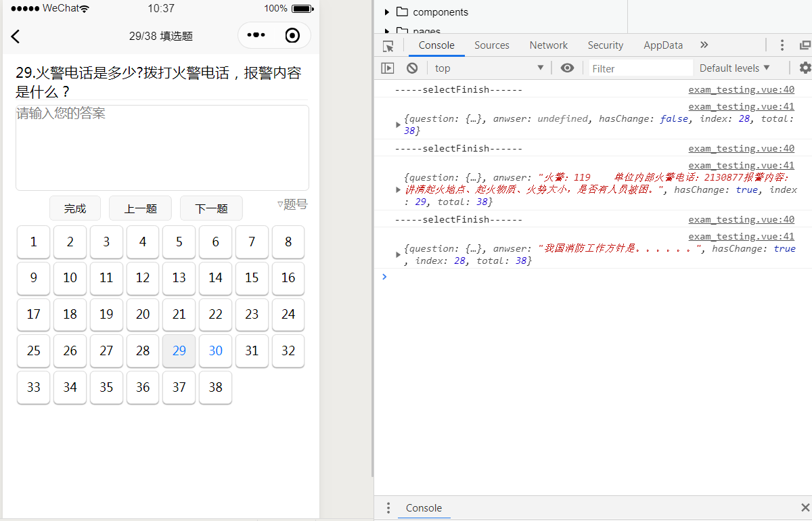The height and width of the screenshot is (521, 812).
Task: Open the top context dropdown
Action: point(489,68)
